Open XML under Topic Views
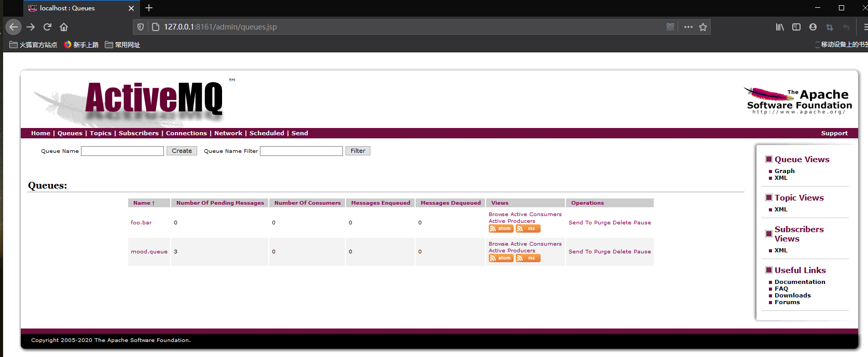Viewport: 868px width, 357px height. (781, 209)
